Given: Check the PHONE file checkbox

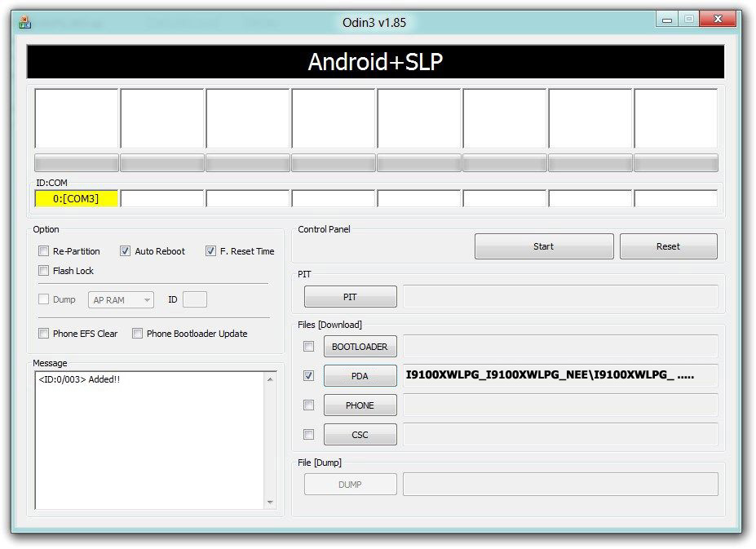Looking at the screenshot, I should click(308, 405).
